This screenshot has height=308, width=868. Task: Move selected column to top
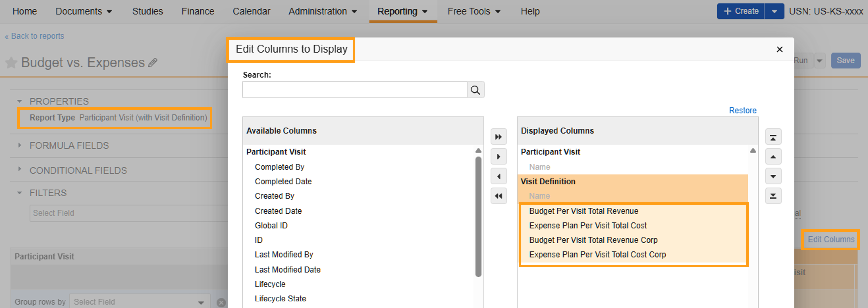coord(773,137)
